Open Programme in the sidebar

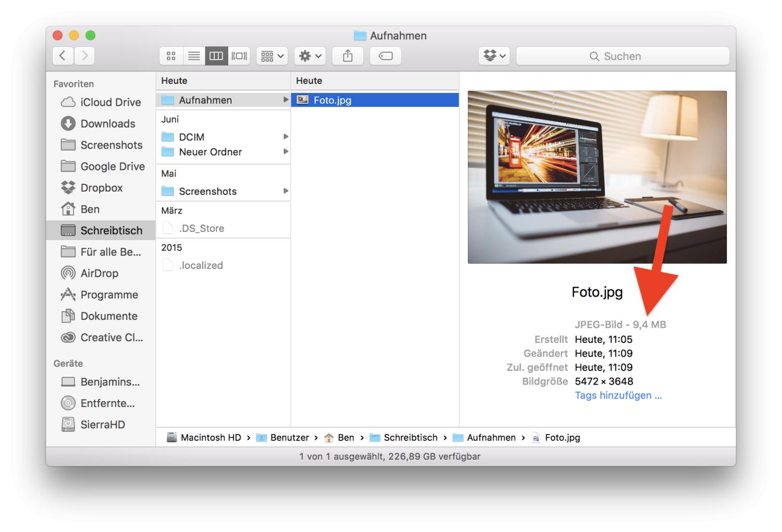point(101,294)
